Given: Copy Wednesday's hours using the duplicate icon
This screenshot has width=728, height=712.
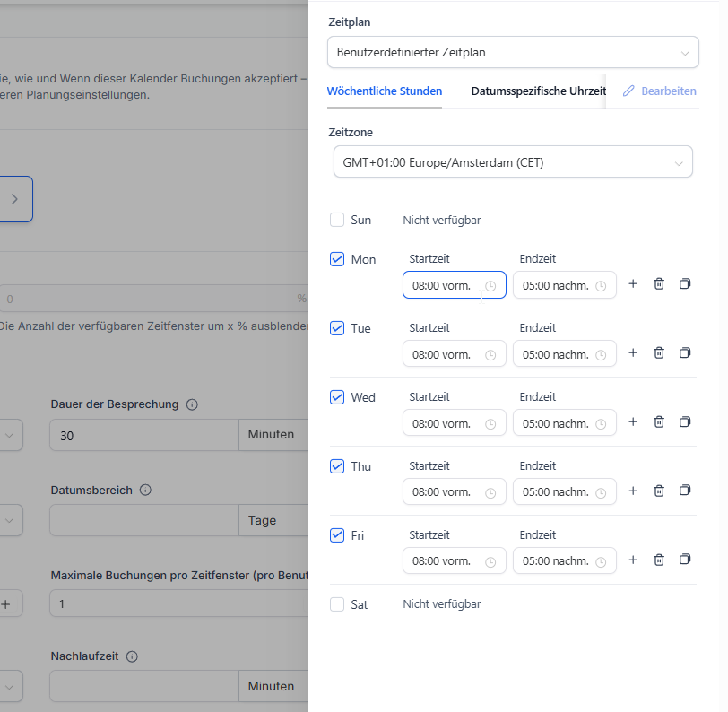Looking at the screenshot, I should coord(685,422).
